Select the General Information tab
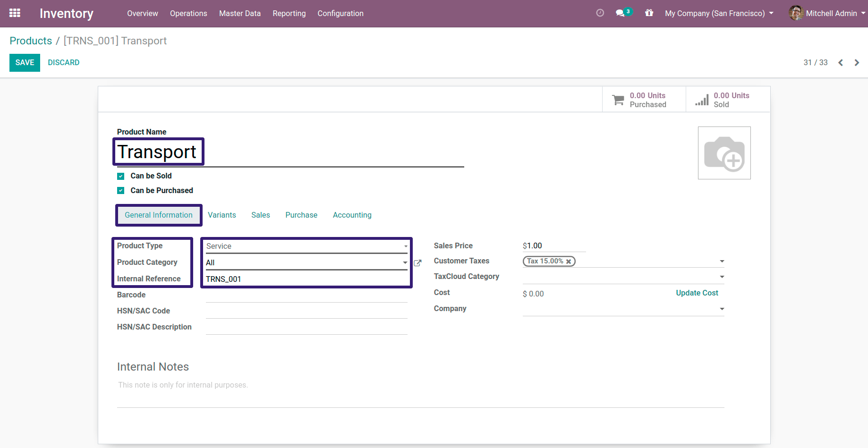868x448 pixels. pos(159,215)
